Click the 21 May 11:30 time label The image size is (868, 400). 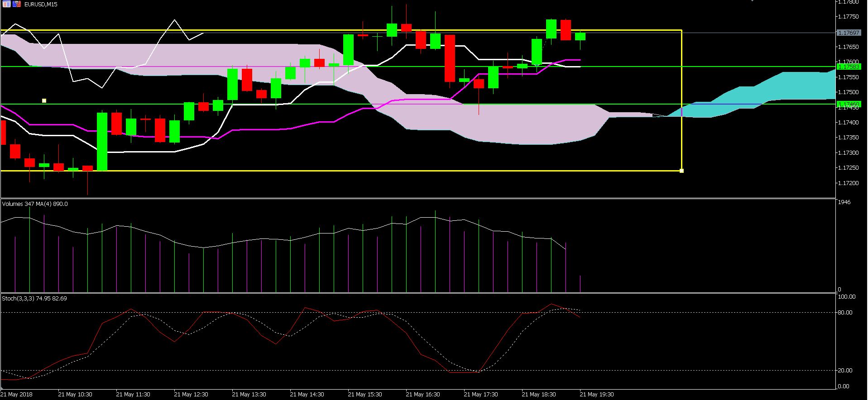tap(133, 395)
